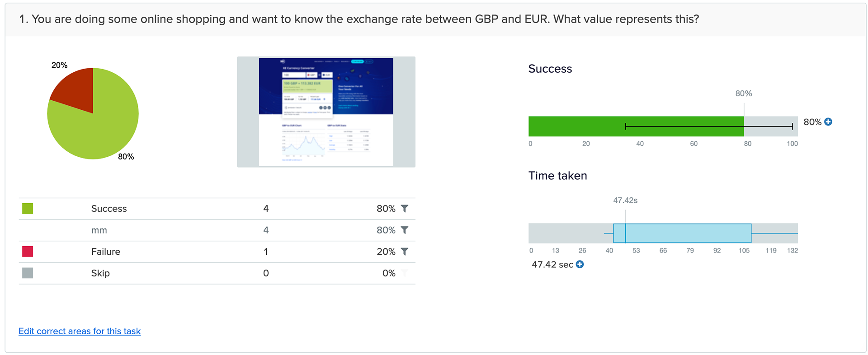868x355 pixels.
Task: Expand time details plus beside 47.42 sec
Action: tap(580, 265)
